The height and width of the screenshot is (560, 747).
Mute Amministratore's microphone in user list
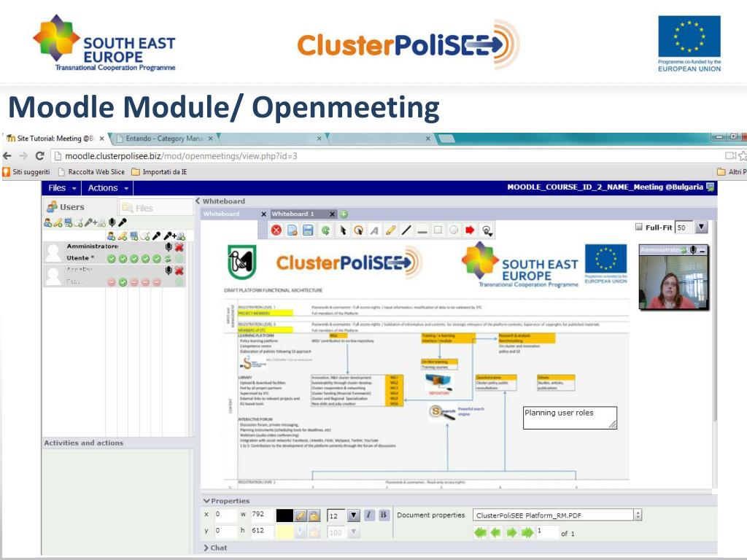[x=169, y=246]
